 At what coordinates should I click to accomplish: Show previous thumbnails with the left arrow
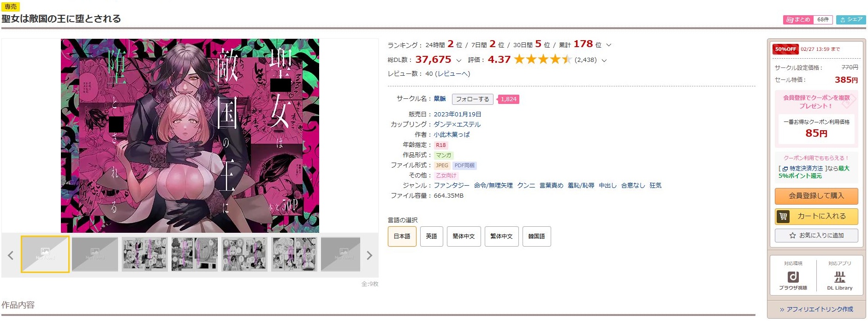click(11, 255)
